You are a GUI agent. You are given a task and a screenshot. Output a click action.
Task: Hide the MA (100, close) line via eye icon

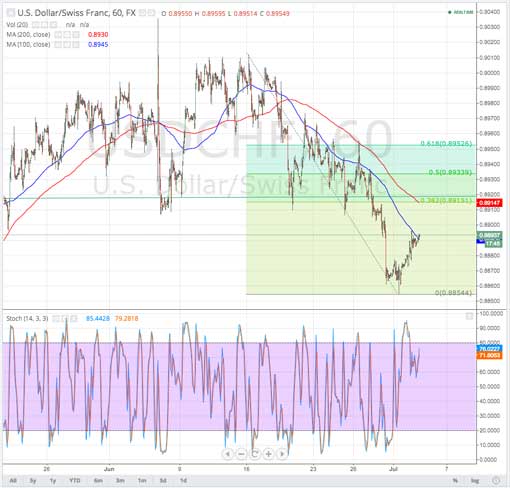click(58, 45)
